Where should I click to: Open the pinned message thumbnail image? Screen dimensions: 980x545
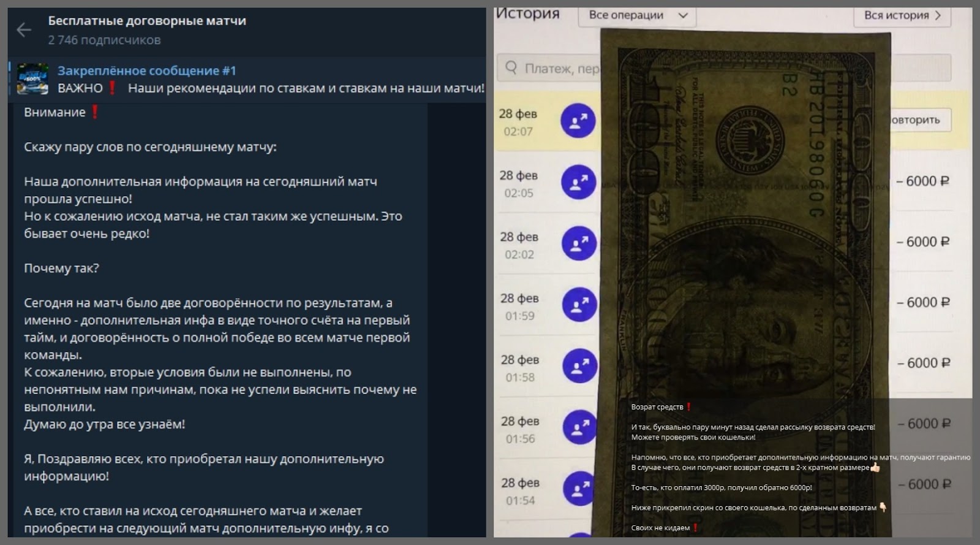[32, 79]
